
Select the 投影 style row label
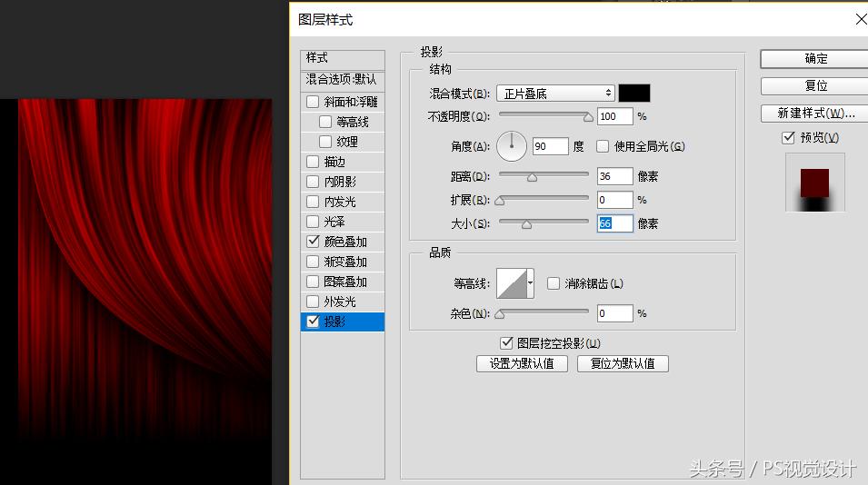[x=334, y=322]
